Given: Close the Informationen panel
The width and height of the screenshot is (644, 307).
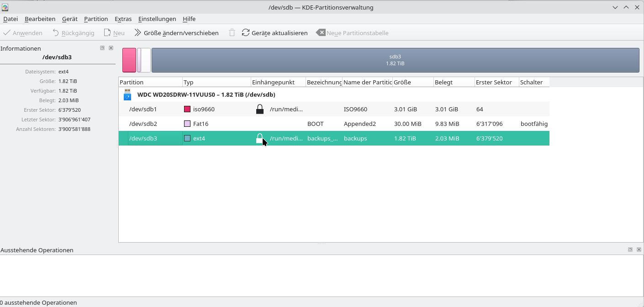Looking at the screenshot, I should pyautogui.click(x=111, y=48).
